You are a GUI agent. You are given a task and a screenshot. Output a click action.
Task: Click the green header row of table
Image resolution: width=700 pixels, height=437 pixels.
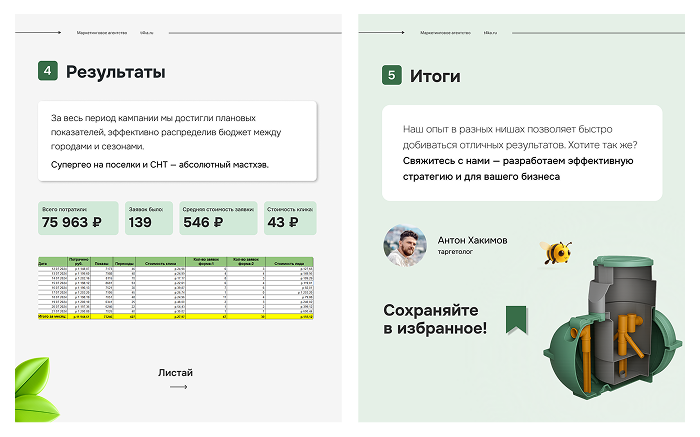[177, 261]
